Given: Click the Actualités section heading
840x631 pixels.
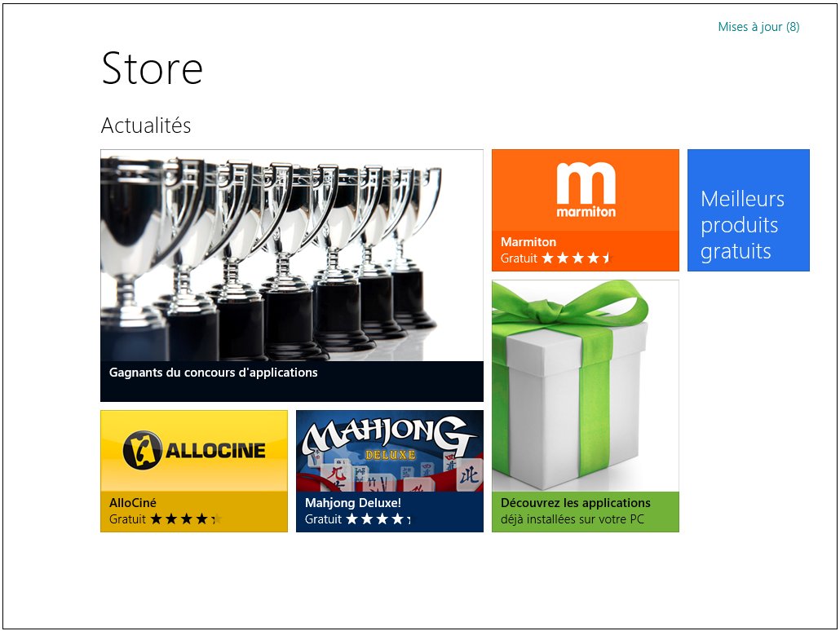Looking at the screenshot, I should coord(146,126).
